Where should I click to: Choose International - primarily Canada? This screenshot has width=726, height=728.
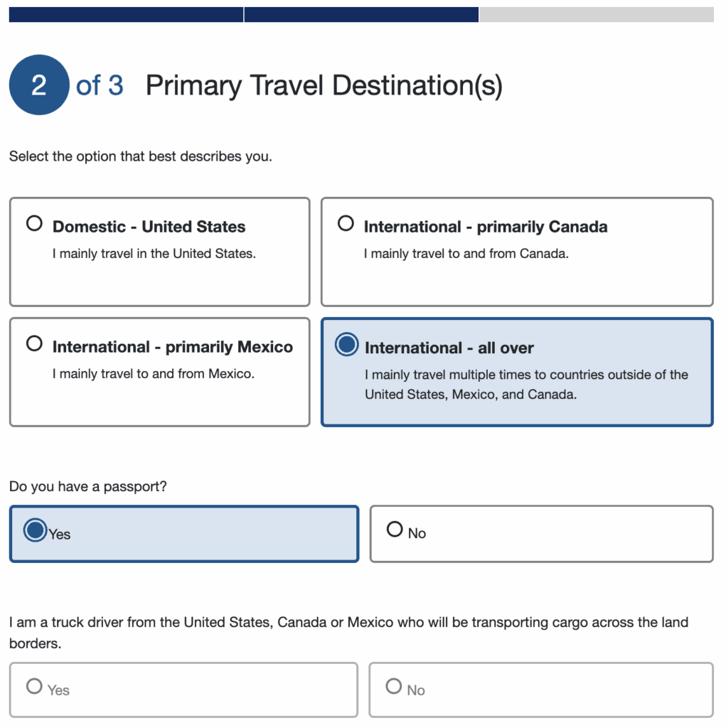pyautogui.click(x=346, y=223)
